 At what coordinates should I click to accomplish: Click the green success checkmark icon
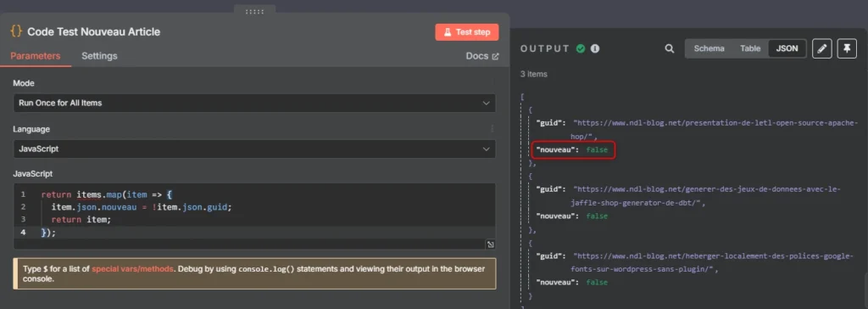pos(581,49)
